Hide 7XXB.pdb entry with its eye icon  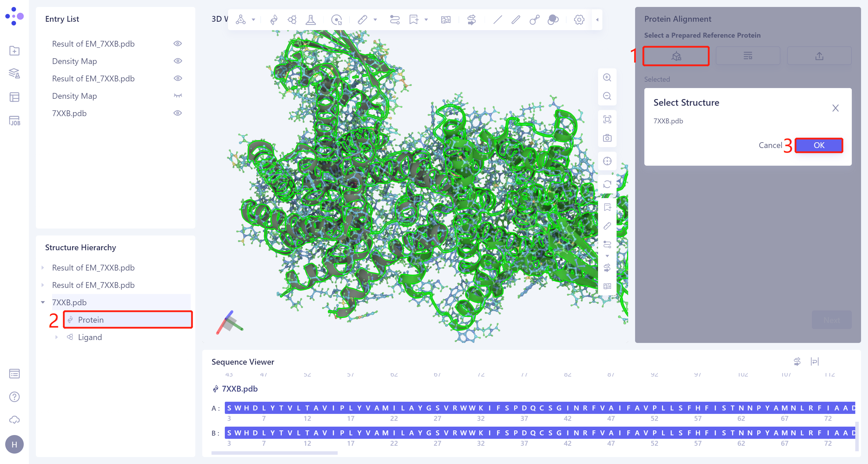point(178,113)
